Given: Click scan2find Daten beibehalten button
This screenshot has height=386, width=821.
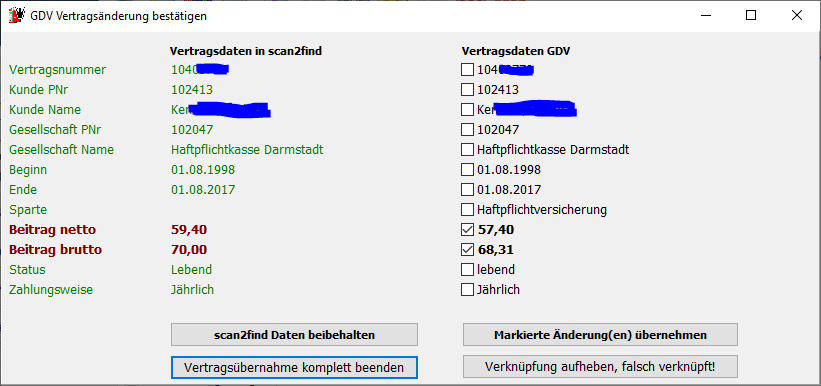Looking at the screenshot, I should coord(294,335).
